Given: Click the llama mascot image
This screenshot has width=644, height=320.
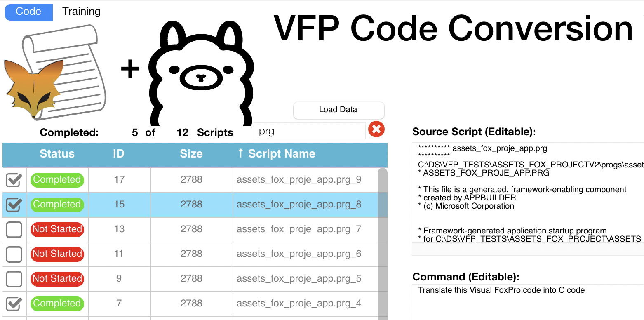Looking at the screenshot, I should 201,74.
